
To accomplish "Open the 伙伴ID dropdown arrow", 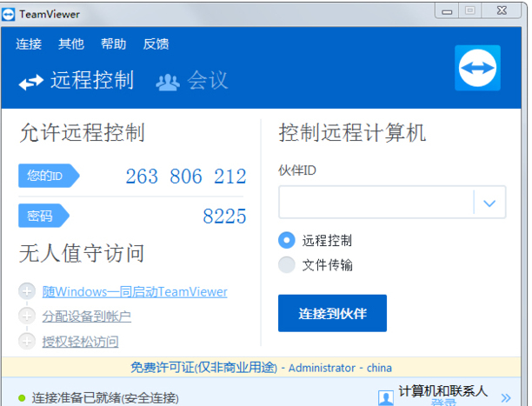I will coord(489,203).
